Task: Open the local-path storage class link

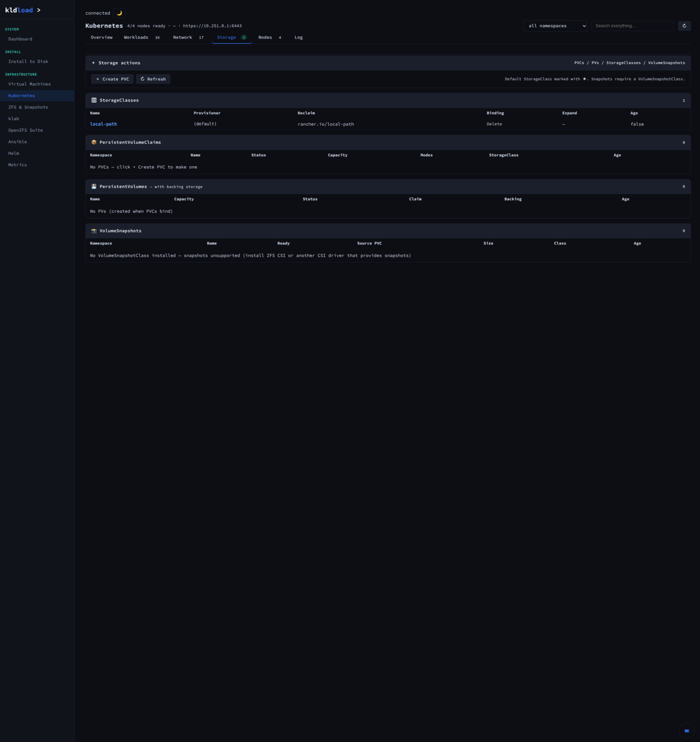Action: [x=103, y=124]
